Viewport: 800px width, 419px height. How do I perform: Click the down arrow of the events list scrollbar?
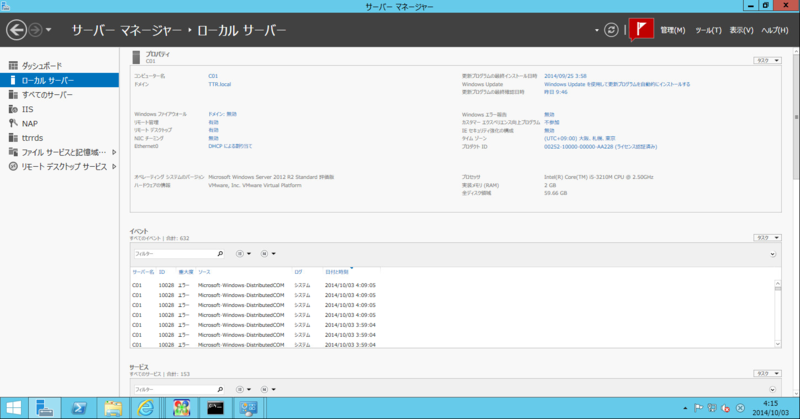point(778,344)
